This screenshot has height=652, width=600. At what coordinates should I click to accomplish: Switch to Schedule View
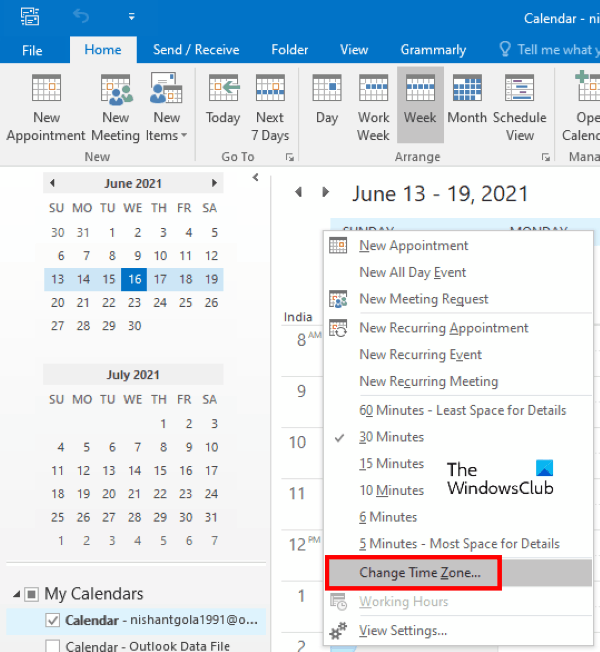tap(520, 108)
